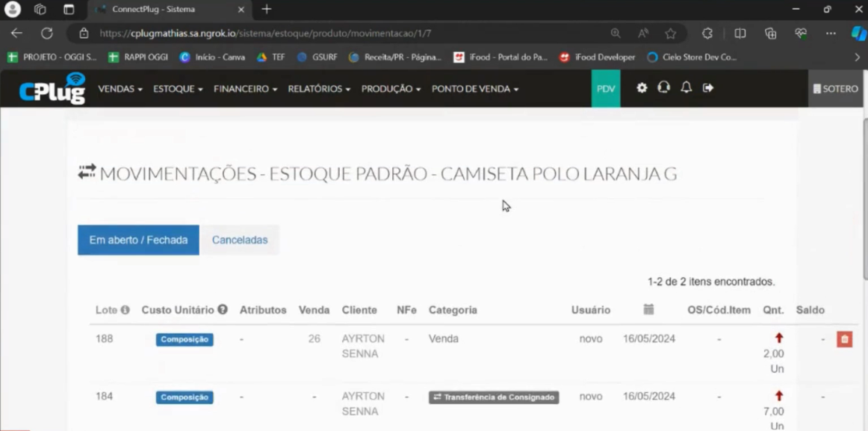Click the browser refresh icon

tap(47, 34)
